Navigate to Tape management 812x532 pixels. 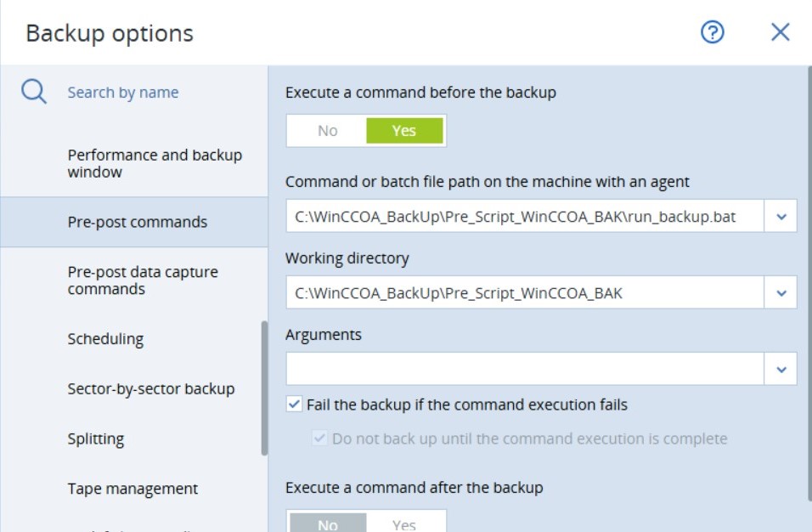point(133,489)
